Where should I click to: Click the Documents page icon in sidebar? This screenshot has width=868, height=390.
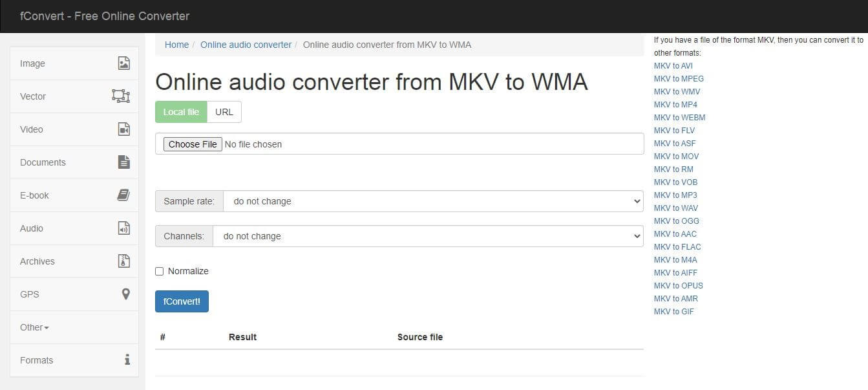click(124, 162)
